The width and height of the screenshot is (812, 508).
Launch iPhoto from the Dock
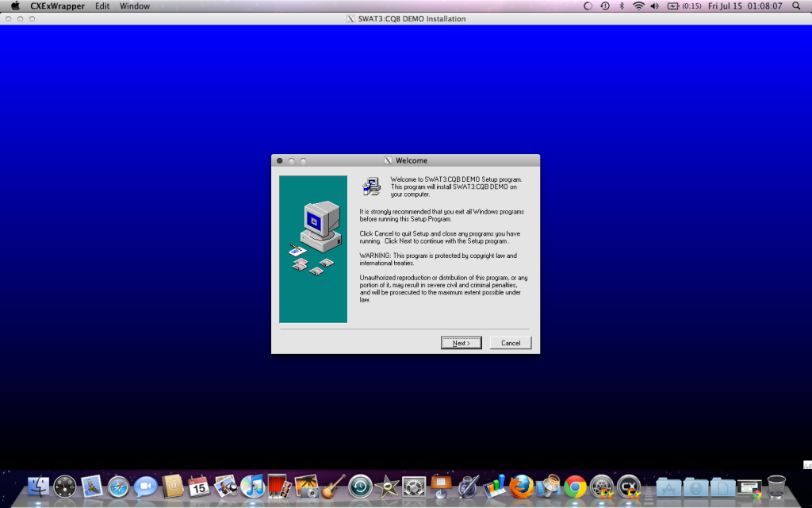pos(307,487)
